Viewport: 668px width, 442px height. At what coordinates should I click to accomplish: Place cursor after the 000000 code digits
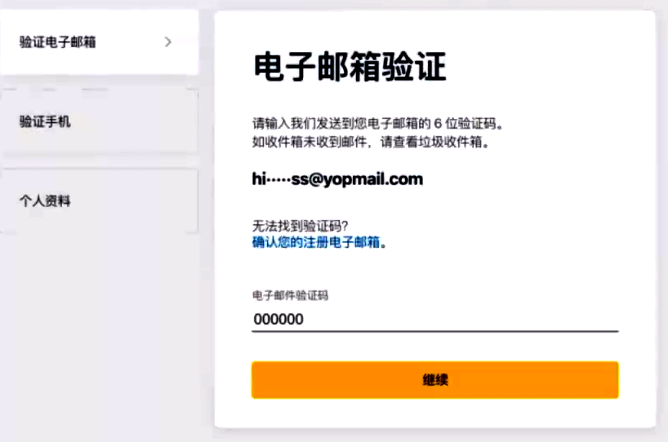pos(304,319)
